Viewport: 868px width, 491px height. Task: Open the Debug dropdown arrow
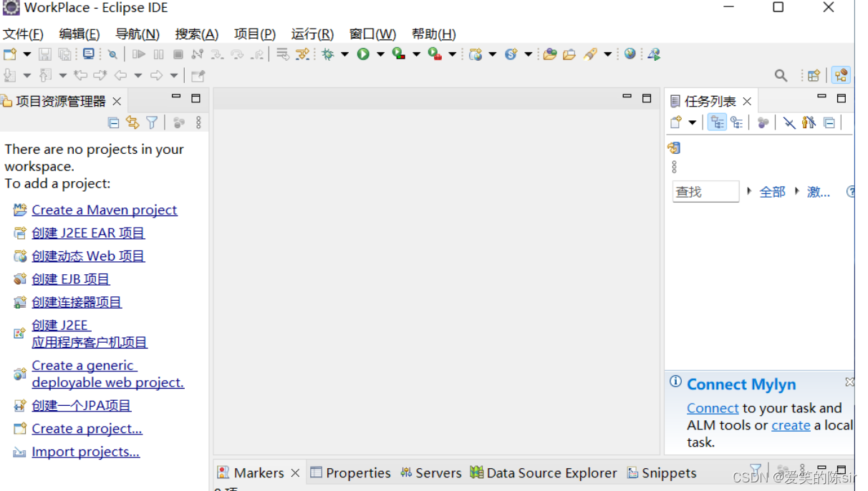click(344, 54)
